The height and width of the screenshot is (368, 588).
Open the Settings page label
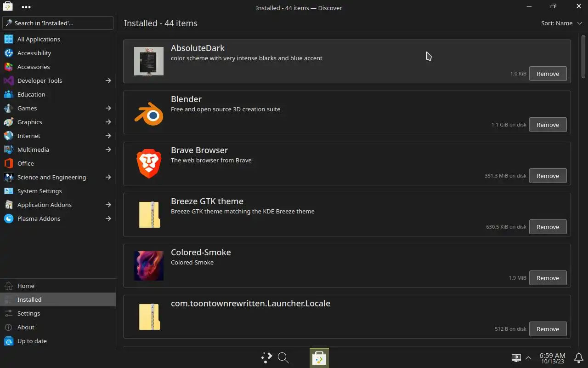28,313
